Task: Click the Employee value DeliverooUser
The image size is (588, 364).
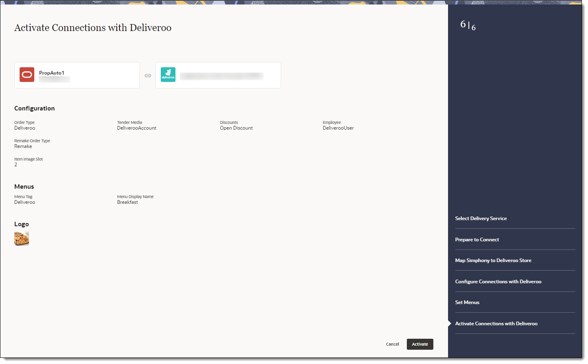Action: point(338,128)
